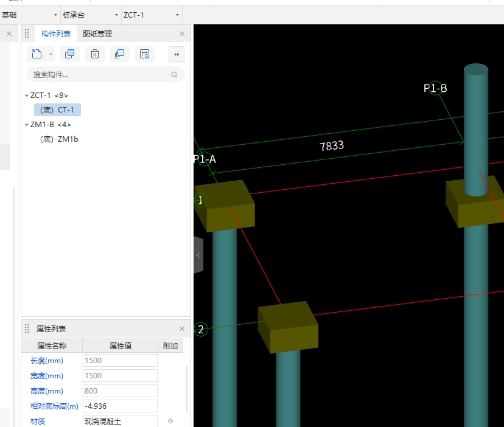
Task: Click the 宽度(mm) property label
Action: coord(47,375)
